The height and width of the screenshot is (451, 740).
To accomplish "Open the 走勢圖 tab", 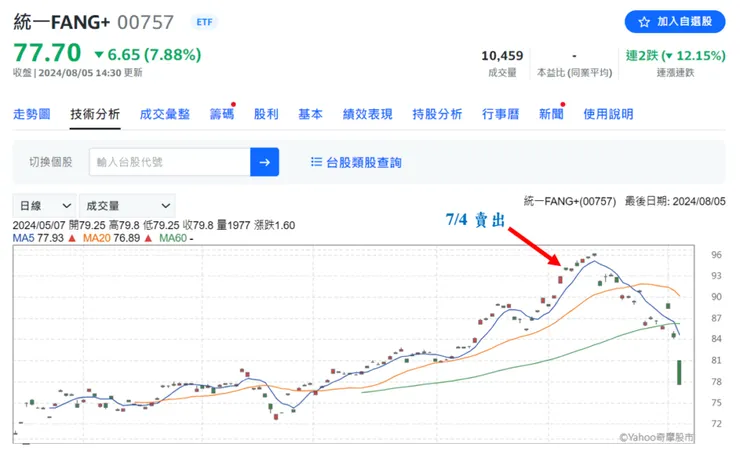I will click(x=32, y=114).
